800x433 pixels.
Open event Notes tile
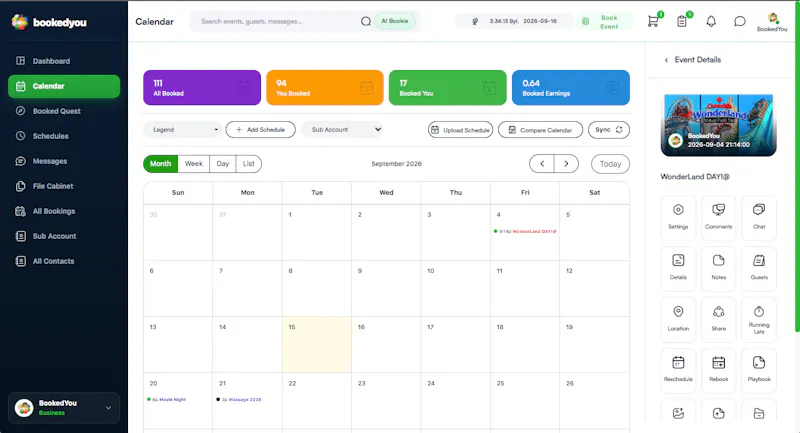[718, 268]
